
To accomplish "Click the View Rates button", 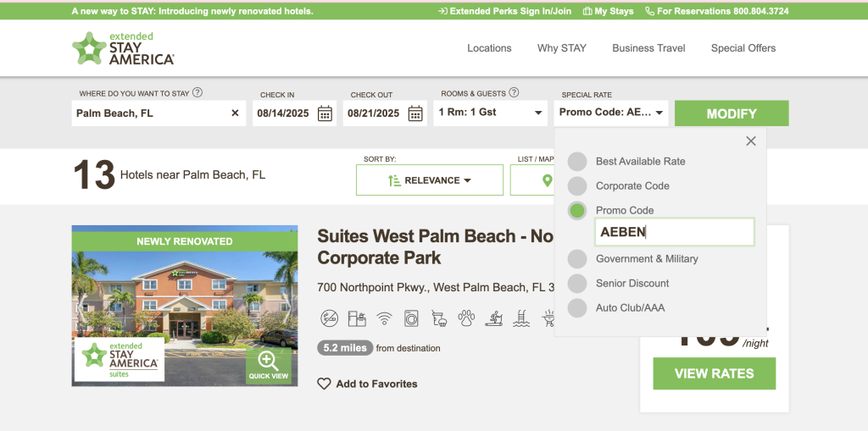I will click(714, 373).
